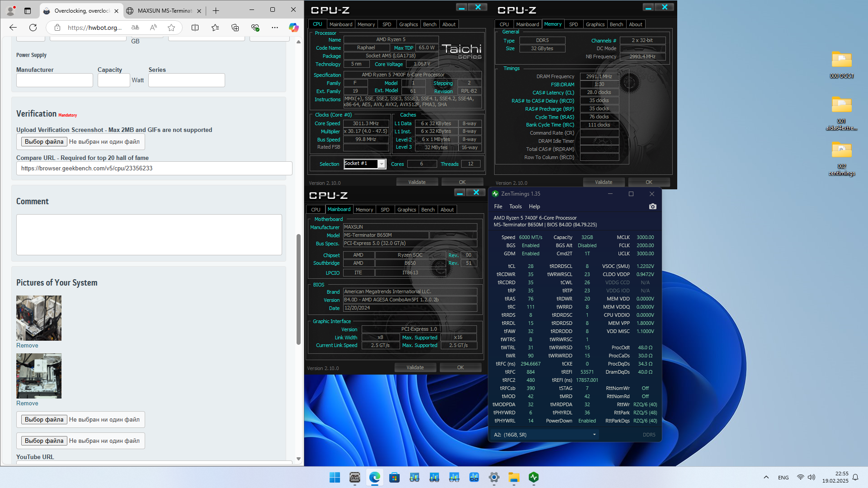Open Copilot in Edge sidebar
Screen dimensions: 868x488
point(294,28)
